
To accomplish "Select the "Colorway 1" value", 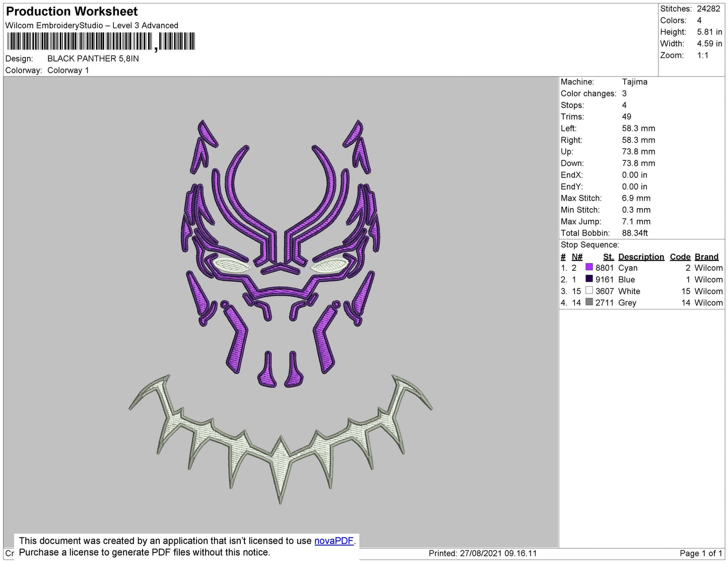I will pos(68,71).
